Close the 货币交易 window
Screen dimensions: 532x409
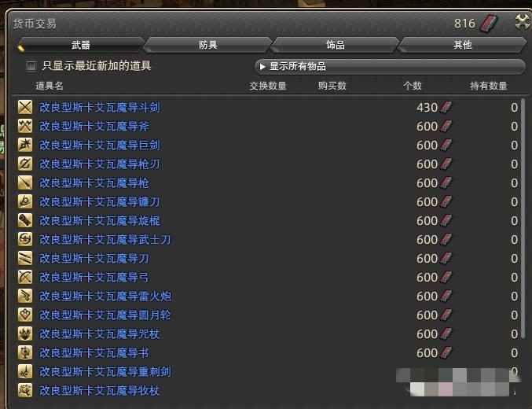523,23
